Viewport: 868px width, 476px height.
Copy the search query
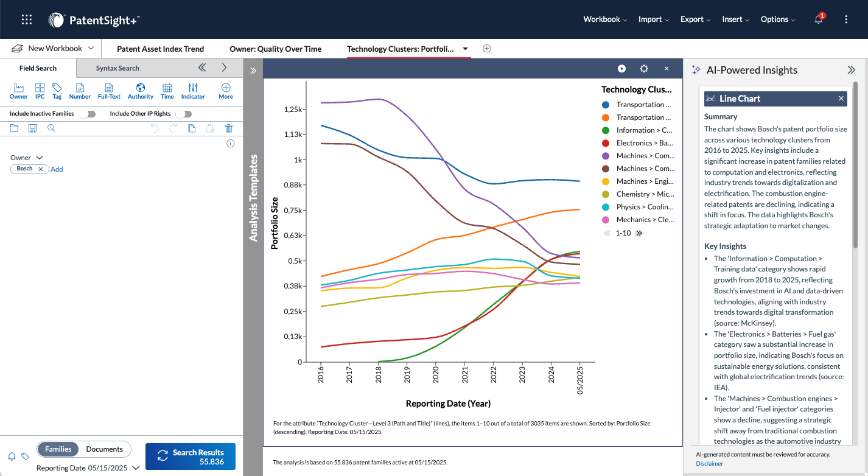point(192,128)
